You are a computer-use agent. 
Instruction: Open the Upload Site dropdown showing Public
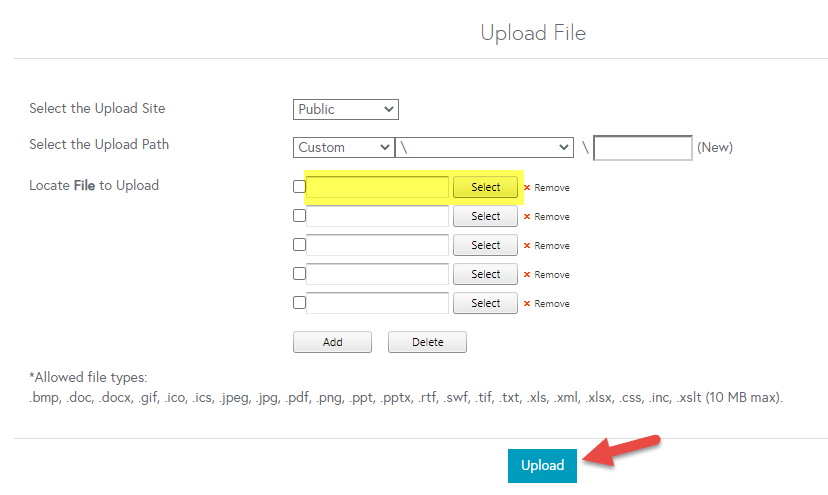point(346,109)
